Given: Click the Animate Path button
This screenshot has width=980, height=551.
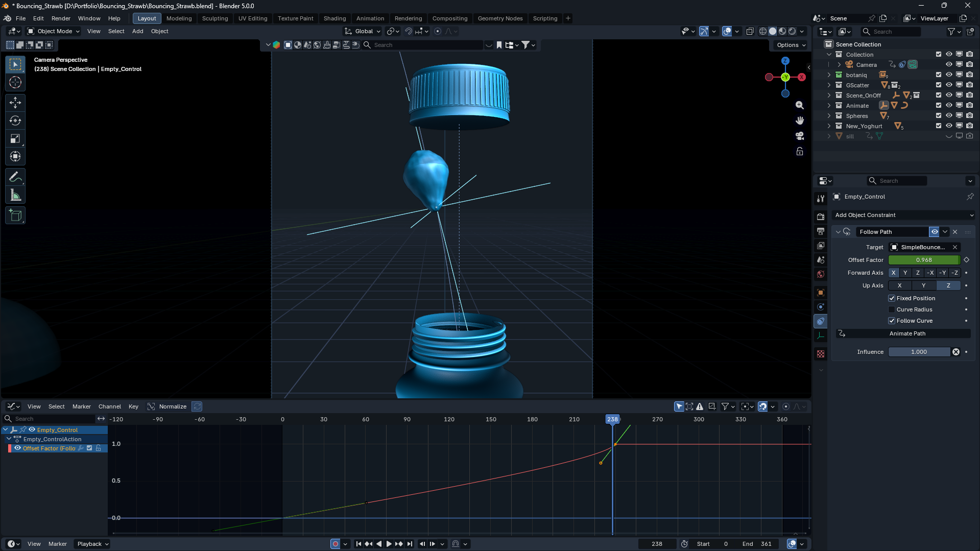Looking at the screenshot, I should coord(907,333).
